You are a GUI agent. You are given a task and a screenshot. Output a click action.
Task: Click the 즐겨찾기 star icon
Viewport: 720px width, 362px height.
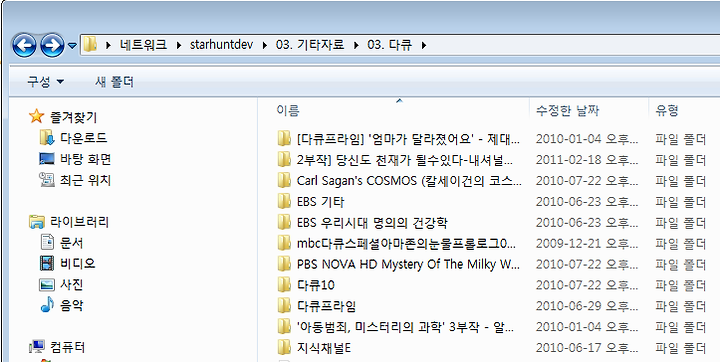pyautogui.click(x=36, y=116)
